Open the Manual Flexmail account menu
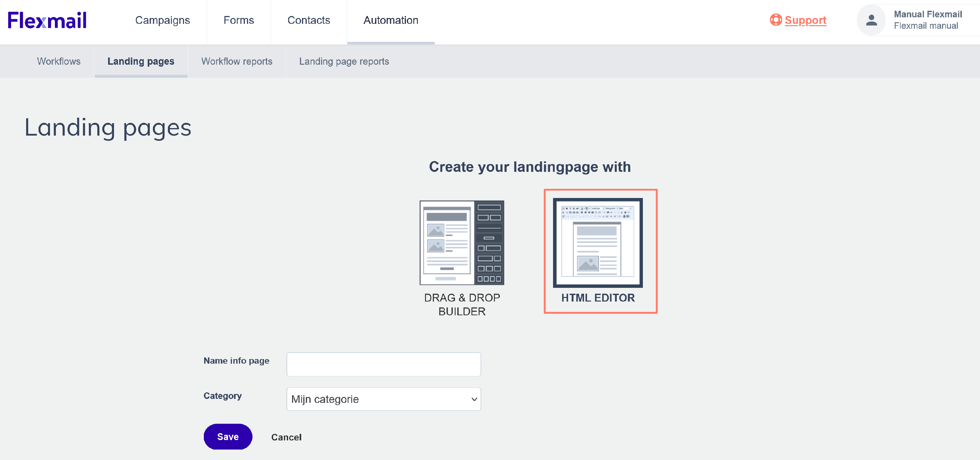Screen dimensions: 980x460 coord(927,20)
